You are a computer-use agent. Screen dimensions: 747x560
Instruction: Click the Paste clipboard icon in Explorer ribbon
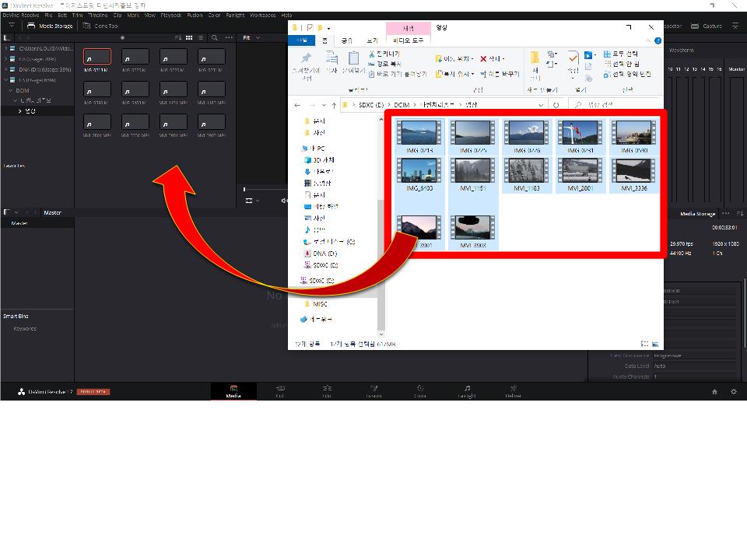(x=353, y=63)
